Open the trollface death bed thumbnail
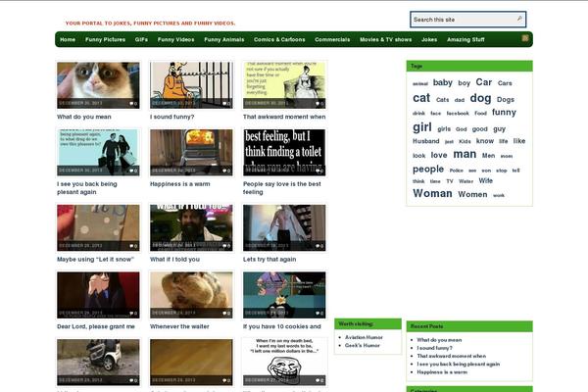 tap(284, 362)
